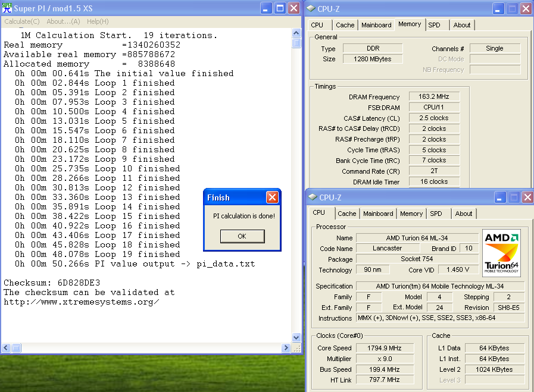
Task: Click the bottom CPU-Z window title icon
Action: pos(313,197)
